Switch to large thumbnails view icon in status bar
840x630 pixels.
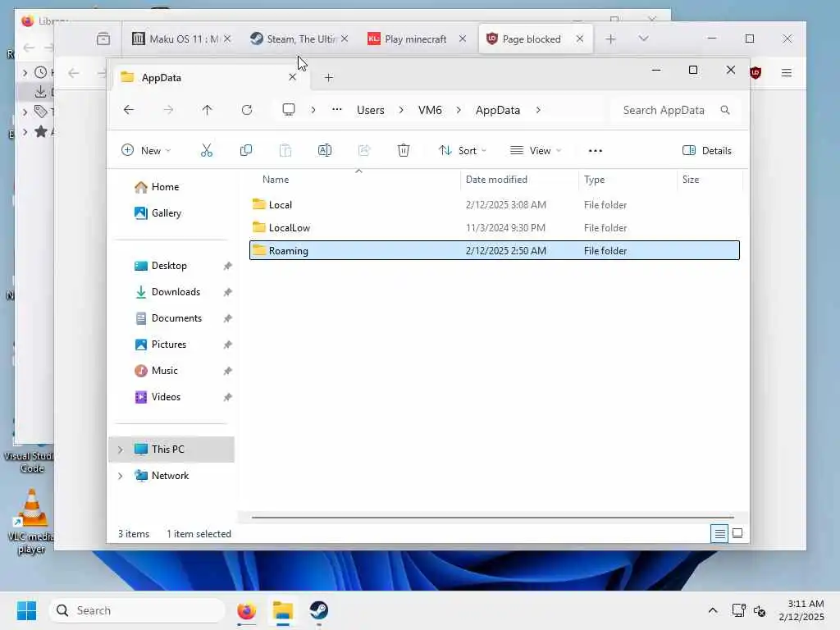[737, 533]
